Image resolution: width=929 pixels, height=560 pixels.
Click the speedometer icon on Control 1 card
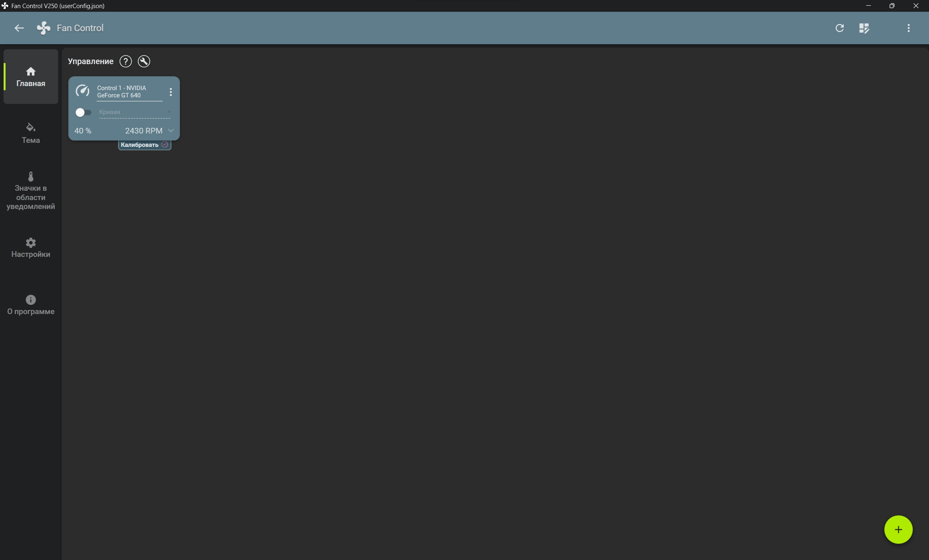point(82,91)
